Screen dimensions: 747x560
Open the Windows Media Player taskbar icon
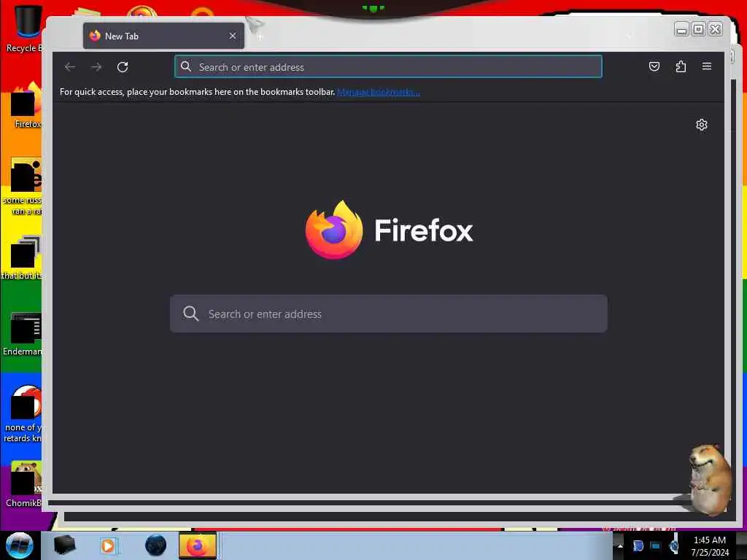[109, 545]
